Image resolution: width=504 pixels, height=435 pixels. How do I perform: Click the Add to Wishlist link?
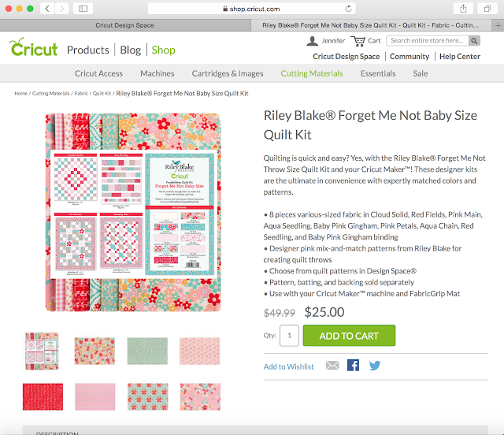[x=288, y=366]
